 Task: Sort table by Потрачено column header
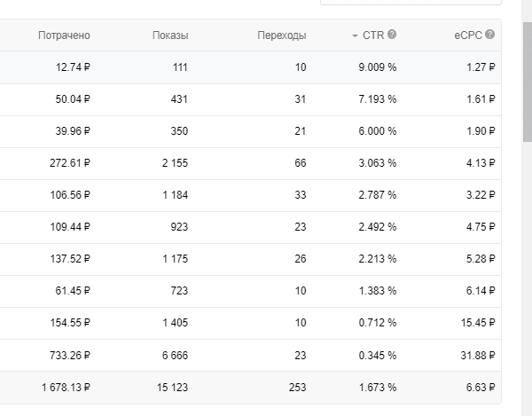point(64,35)
